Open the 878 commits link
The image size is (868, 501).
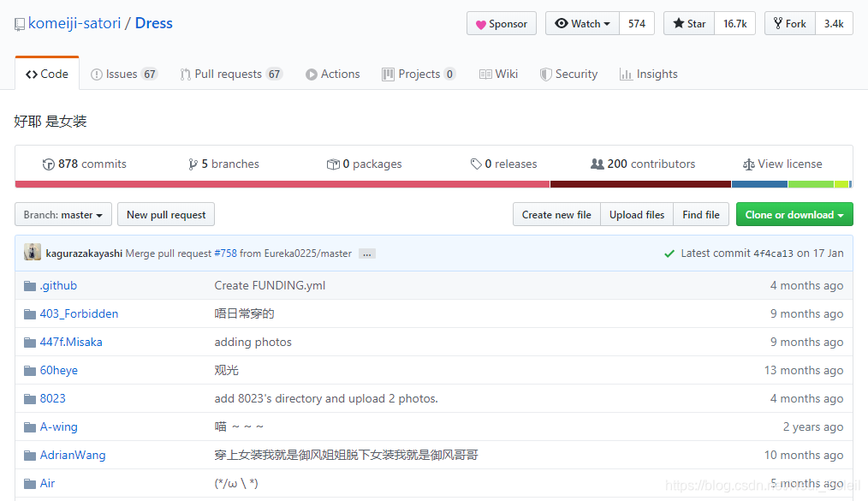click(85, 164)
